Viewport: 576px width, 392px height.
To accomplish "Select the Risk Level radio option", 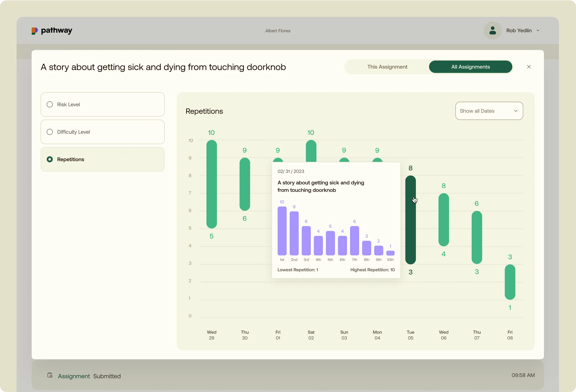I will [50, 104].
